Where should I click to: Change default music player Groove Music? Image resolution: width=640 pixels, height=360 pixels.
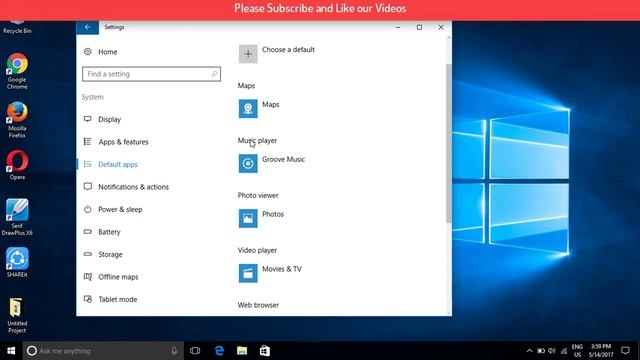pyautogui.click(x=283, y=159)
